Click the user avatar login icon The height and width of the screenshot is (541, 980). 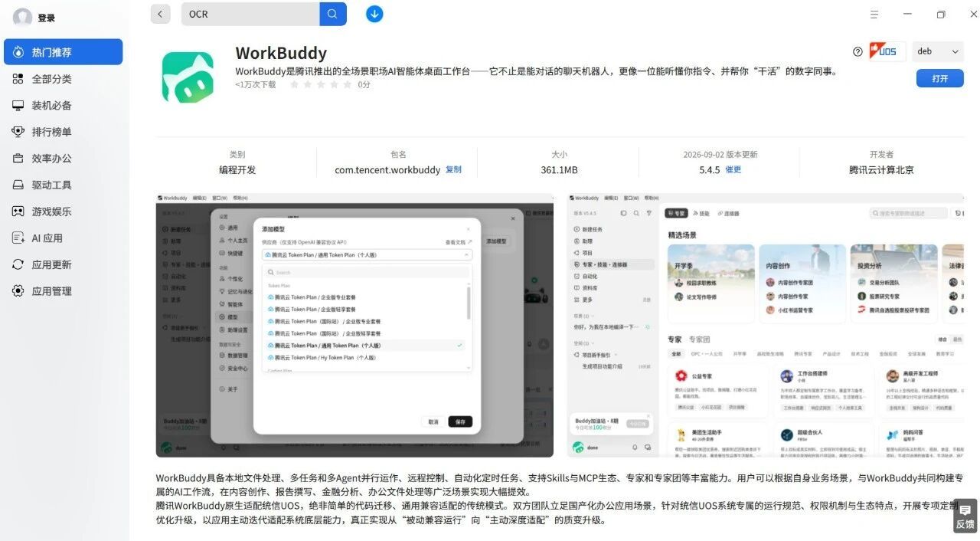coord(22,17)
